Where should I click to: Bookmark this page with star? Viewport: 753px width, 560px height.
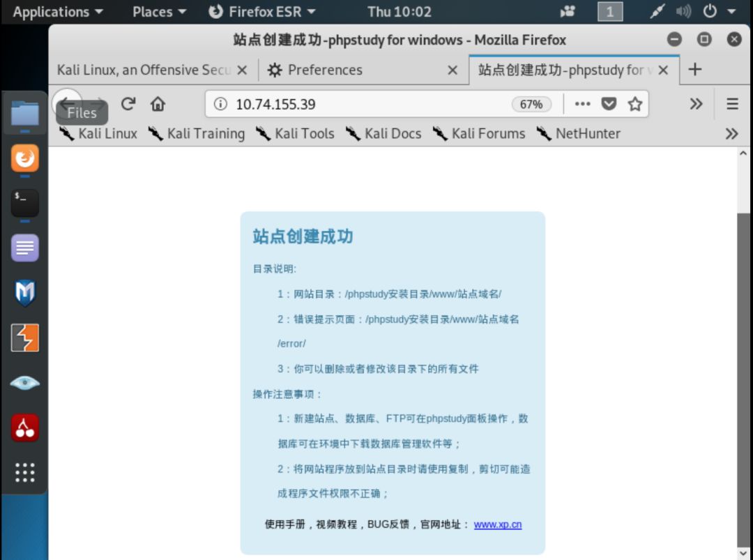(635, 104)
